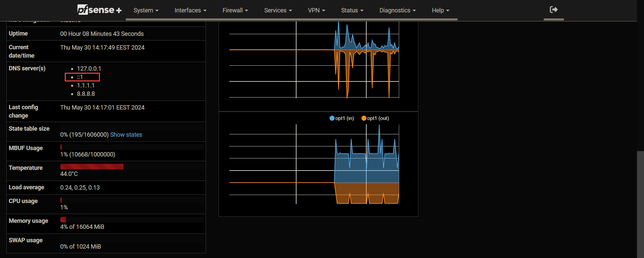
Task: Click the Uptime row label
Action: pos(18,34)
